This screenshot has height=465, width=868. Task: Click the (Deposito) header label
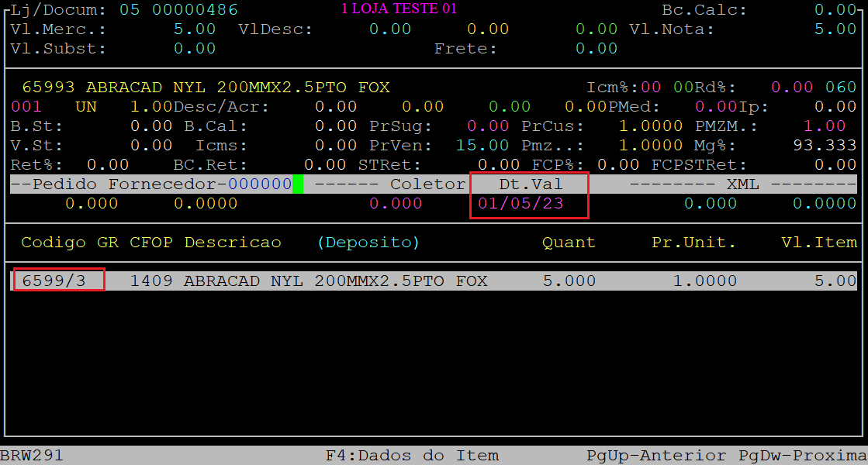(x=368, y=243)
